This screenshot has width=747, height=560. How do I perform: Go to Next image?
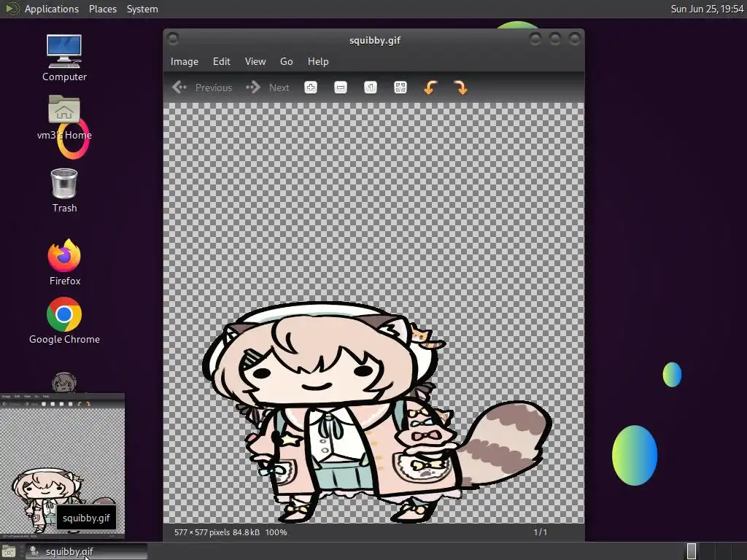(x=268, y=87)
